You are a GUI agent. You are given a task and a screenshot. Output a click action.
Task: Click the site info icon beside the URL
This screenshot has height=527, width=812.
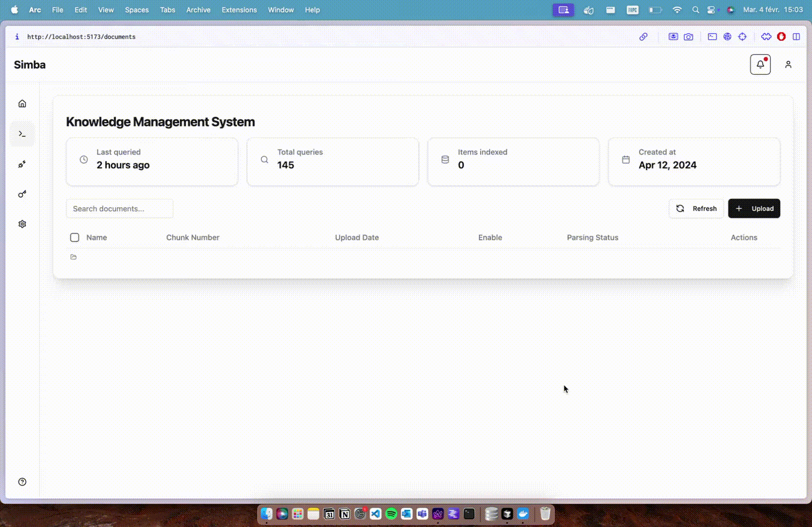[x=17, y=37]
